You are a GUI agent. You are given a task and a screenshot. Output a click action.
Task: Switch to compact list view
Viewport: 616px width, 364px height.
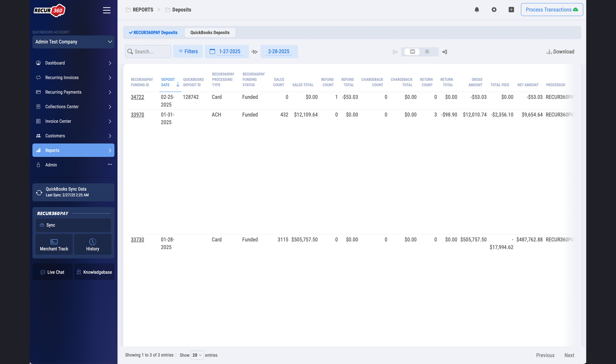coord(427,52)
